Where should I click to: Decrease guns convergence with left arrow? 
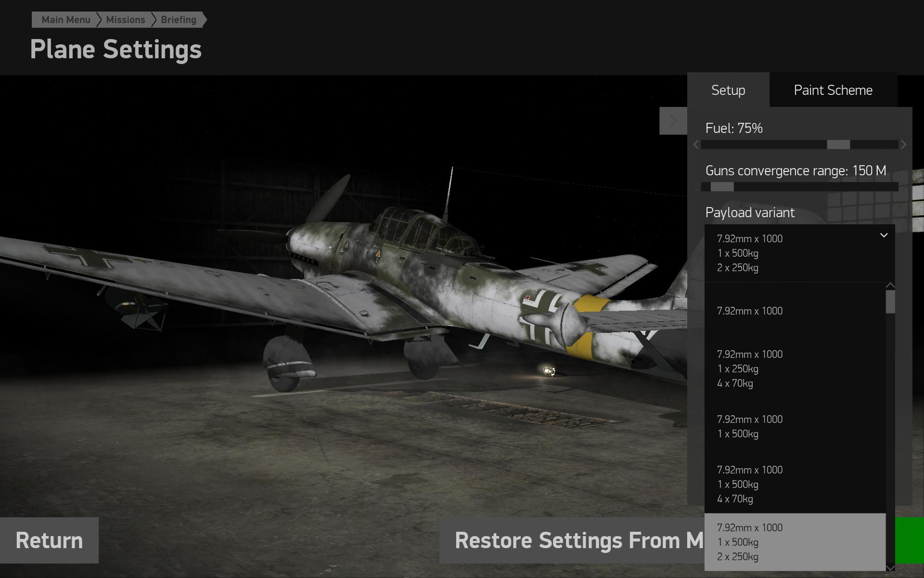696,187
